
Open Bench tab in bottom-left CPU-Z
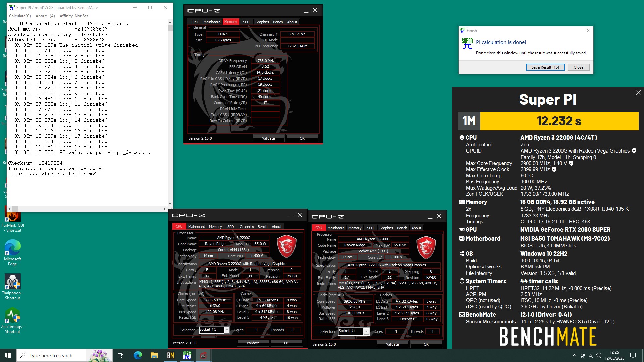[x=262, y=227]
